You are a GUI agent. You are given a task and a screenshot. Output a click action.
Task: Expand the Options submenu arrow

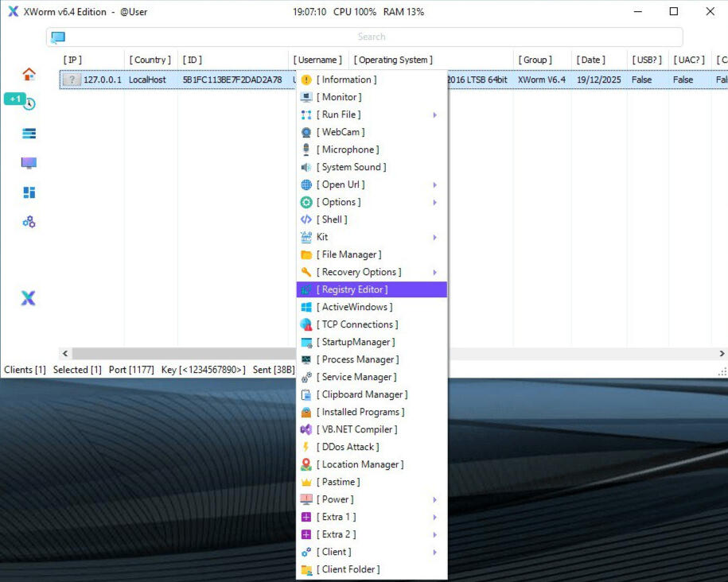click(x=435, y=203)
